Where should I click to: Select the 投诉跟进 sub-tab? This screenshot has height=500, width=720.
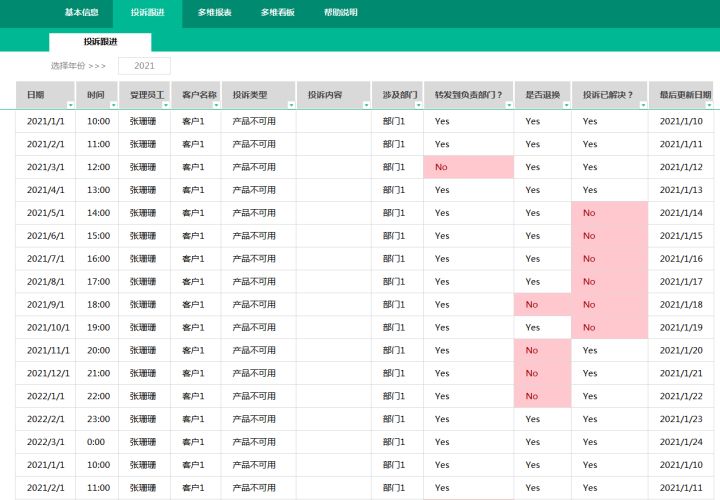[100, 42]
